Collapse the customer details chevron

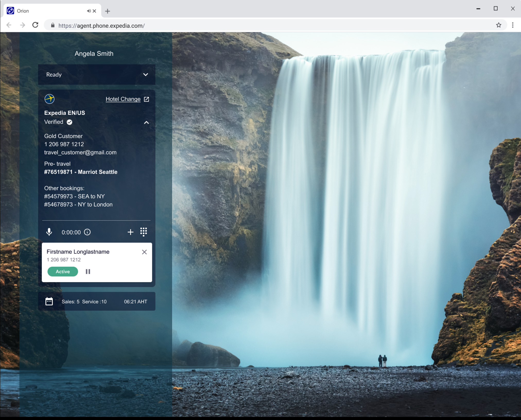click(x=146, y=122)
